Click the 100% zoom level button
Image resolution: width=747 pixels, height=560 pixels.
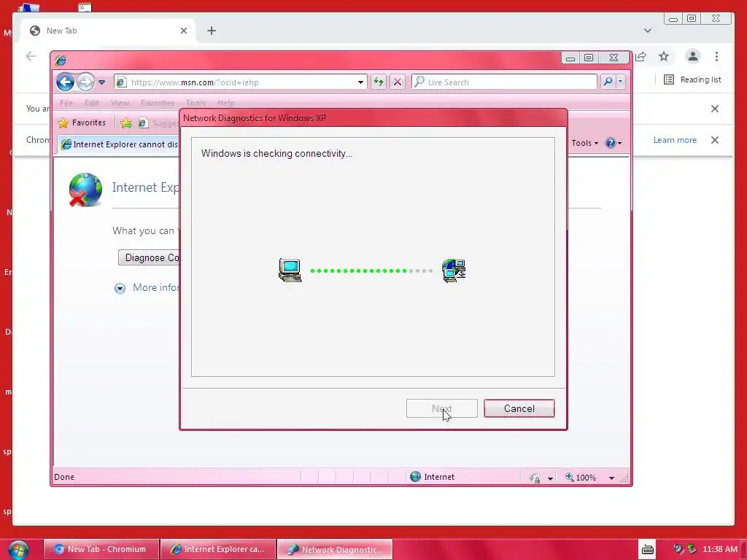pyautogui.click(x=581, y=477)
